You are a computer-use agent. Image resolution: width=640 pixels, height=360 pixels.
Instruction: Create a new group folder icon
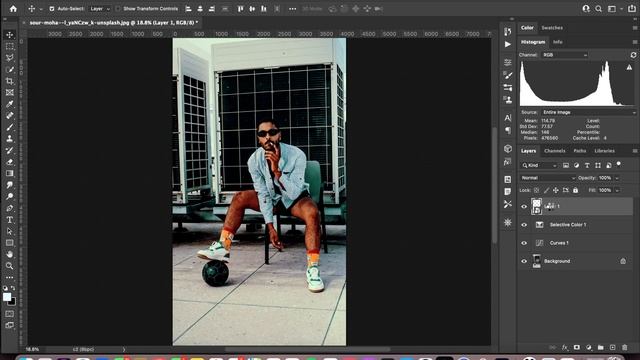pos(600,347)
